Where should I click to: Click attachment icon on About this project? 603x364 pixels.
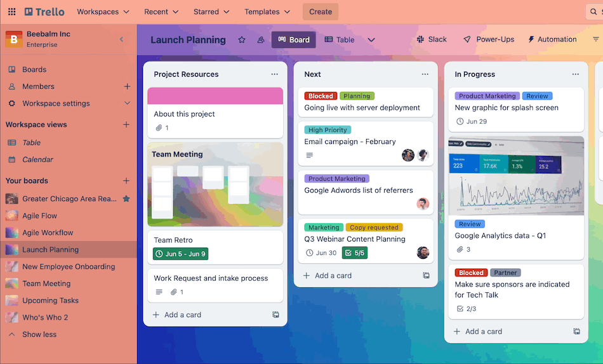pos(159,127)
